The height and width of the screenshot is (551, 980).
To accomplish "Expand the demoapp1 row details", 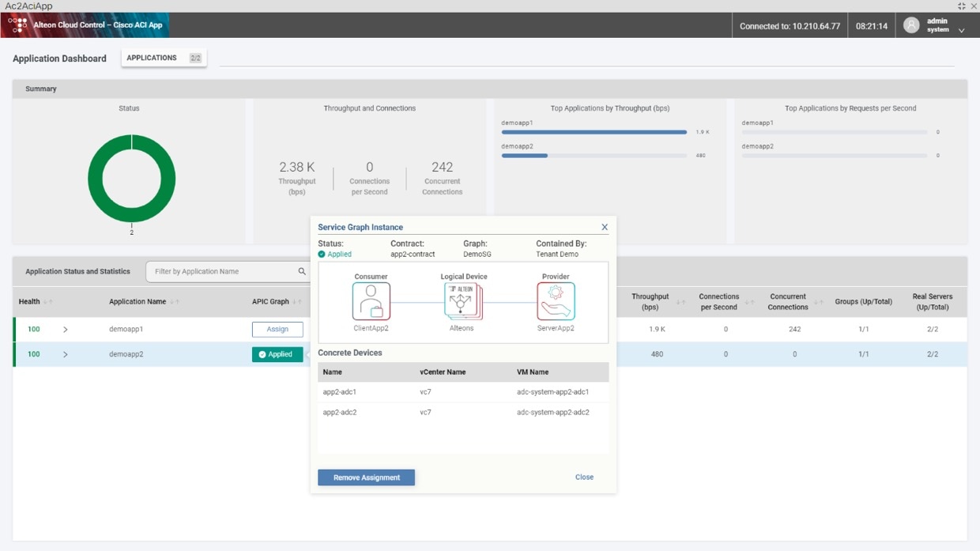I will point(66,329).
